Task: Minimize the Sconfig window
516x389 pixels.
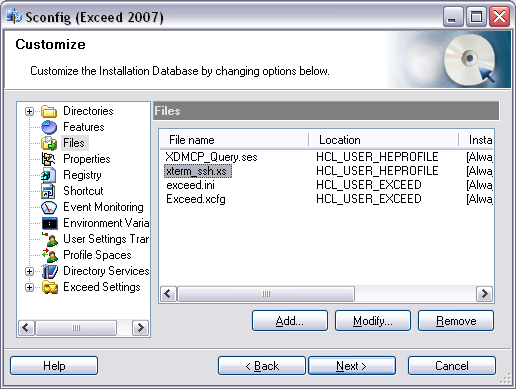Action: 452,17
